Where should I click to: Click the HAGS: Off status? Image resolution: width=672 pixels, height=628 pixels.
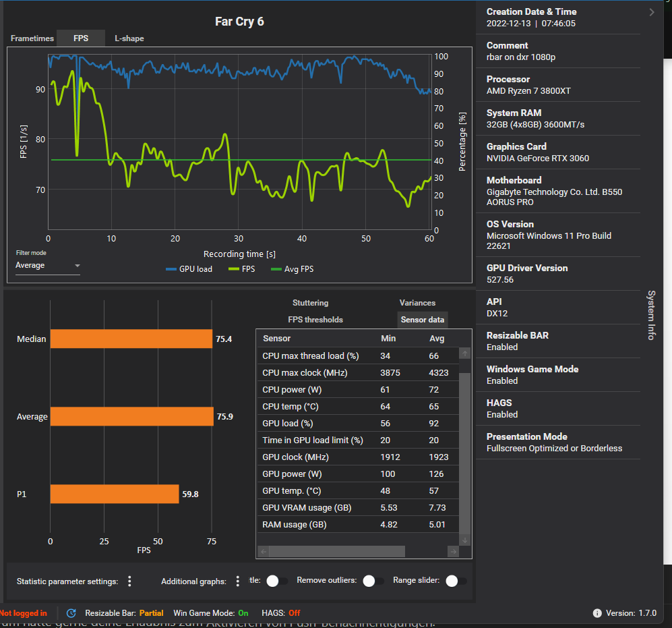pos(280,613)
